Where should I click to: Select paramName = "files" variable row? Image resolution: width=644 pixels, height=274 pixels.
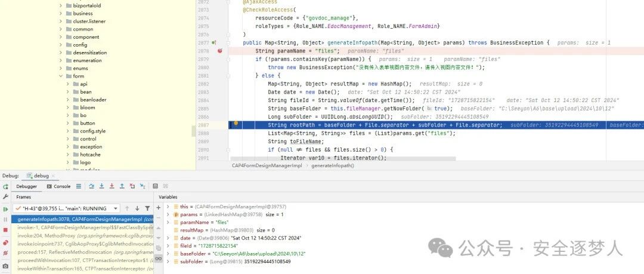tap(404, 222)
